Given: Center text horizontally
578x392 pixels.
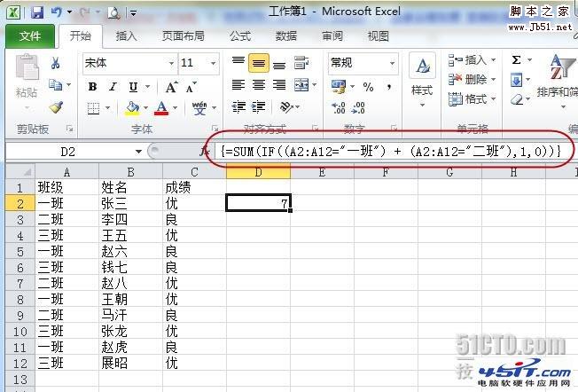Looking at the screenshot, I should tap(258, 85).
